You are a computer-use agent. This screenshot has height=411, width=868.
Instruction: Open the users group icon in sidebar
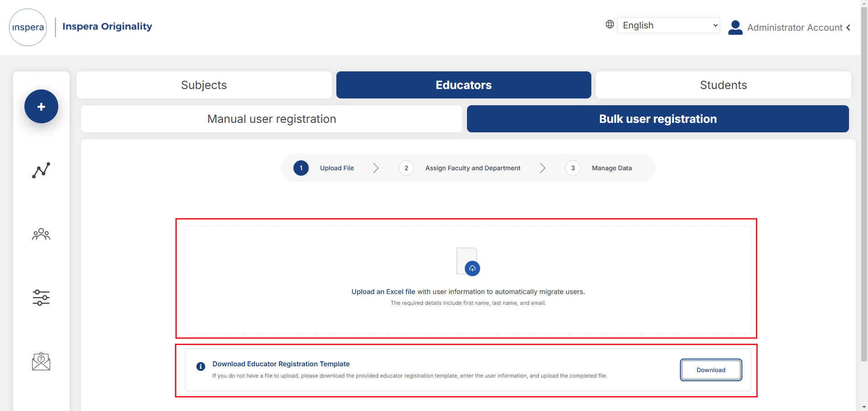click(41, 234)
